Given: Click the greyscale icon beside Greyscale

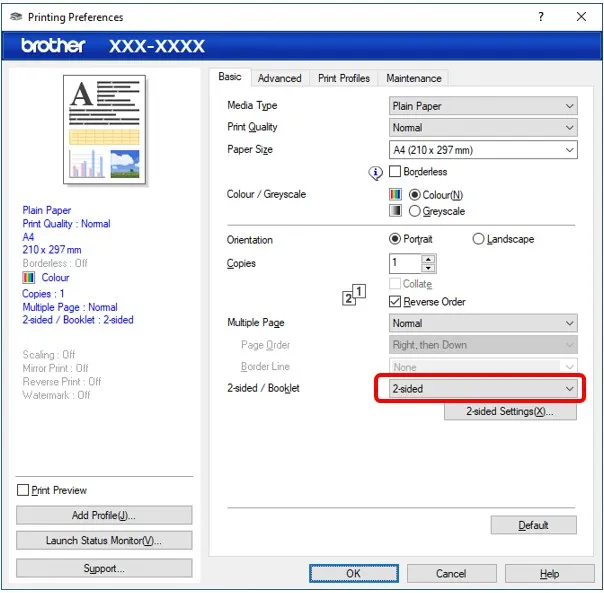Looking at the screenshot, I should [396, 211].
